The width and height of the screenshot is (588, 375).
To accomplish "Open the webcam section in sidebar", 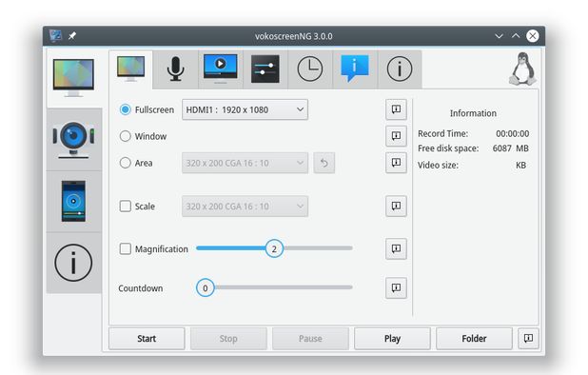I will [x=73, y=140].
